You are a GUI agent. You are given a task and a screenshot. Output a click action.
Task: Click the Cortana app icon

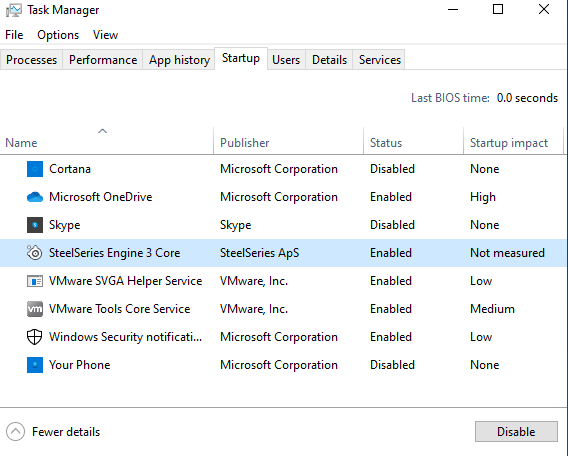(x=35, y=169)
